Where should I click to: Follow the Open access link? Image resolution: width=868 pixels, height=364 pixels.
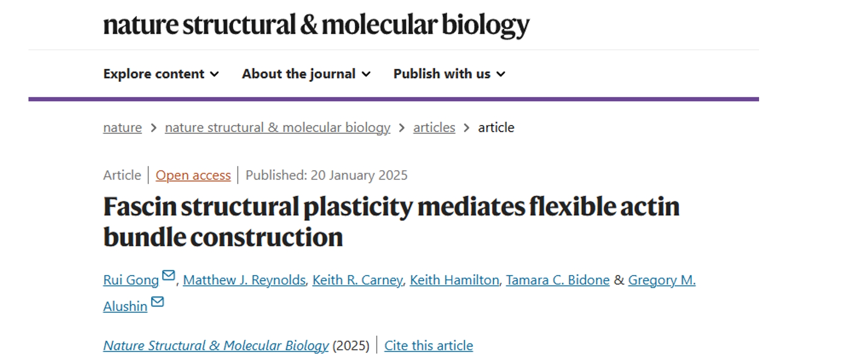193,175
